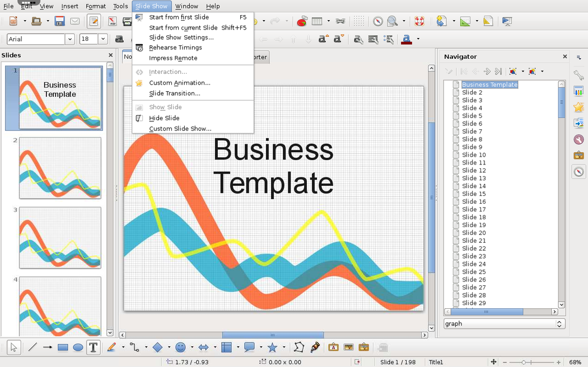Close the Navigator panel
588x367 pixels.
pyautogui.click(x=564, y=57)
